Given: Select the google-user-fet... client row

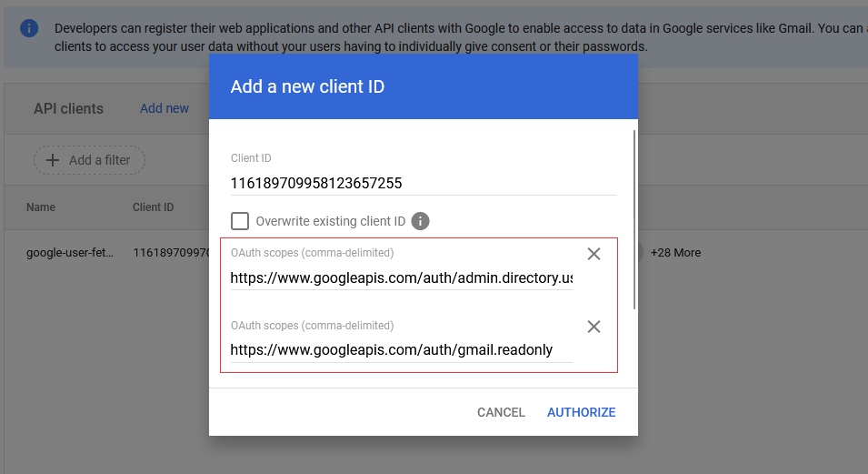Looking at the screenshot, I should point(71,253).
